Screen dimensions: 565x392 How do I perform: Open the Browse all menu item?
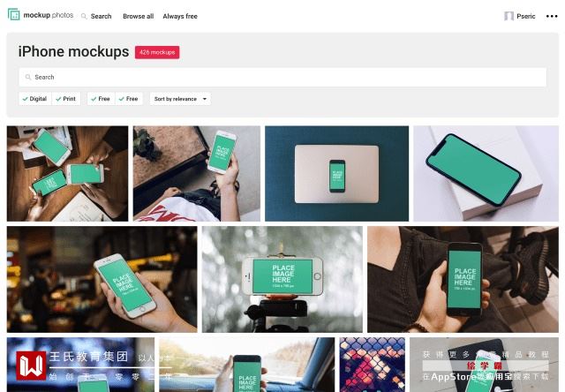pyautogui.click(x=138, y=16)
